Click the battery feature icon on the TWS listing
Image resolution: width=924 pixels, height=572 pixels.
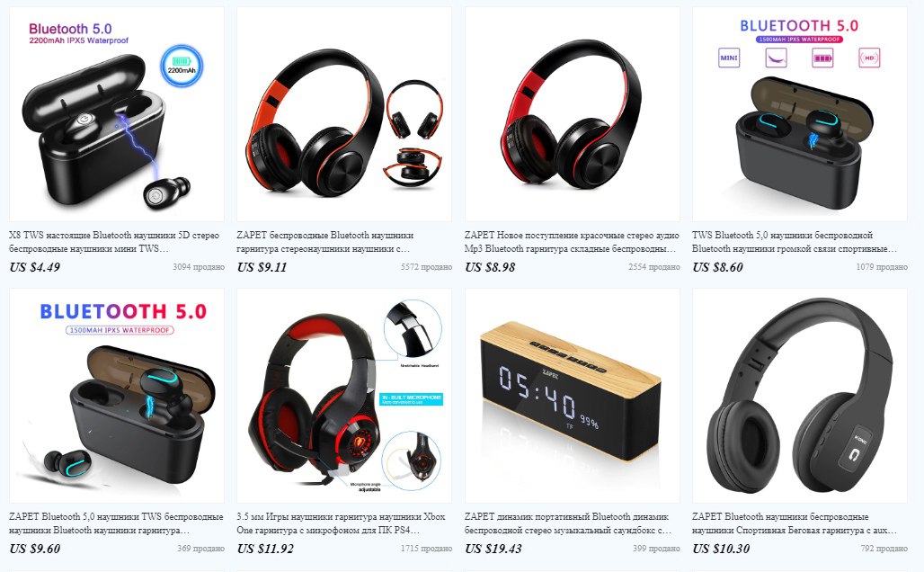coord(822,58)
